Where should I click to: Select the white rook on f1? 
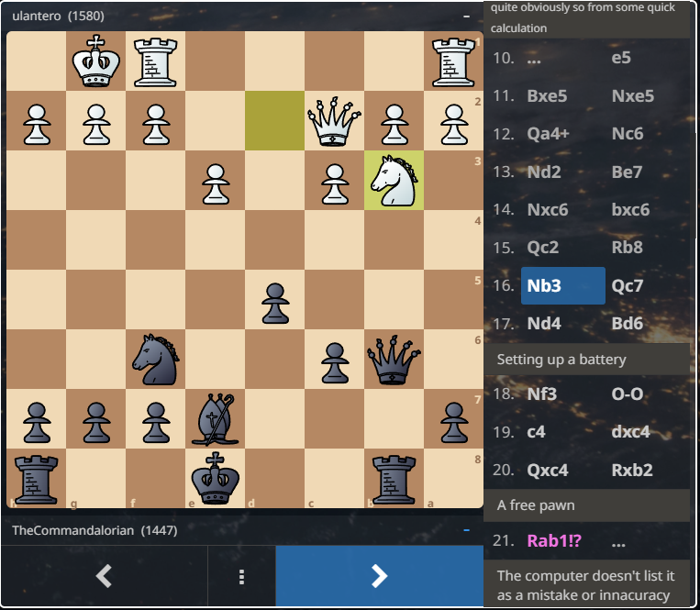point(155,61)
